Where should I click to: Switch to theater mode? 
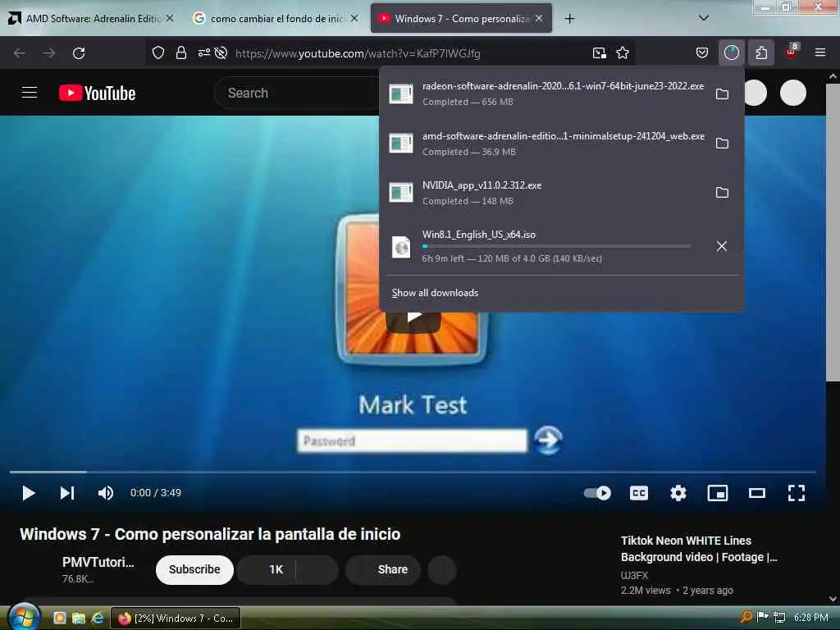point(757,493)
